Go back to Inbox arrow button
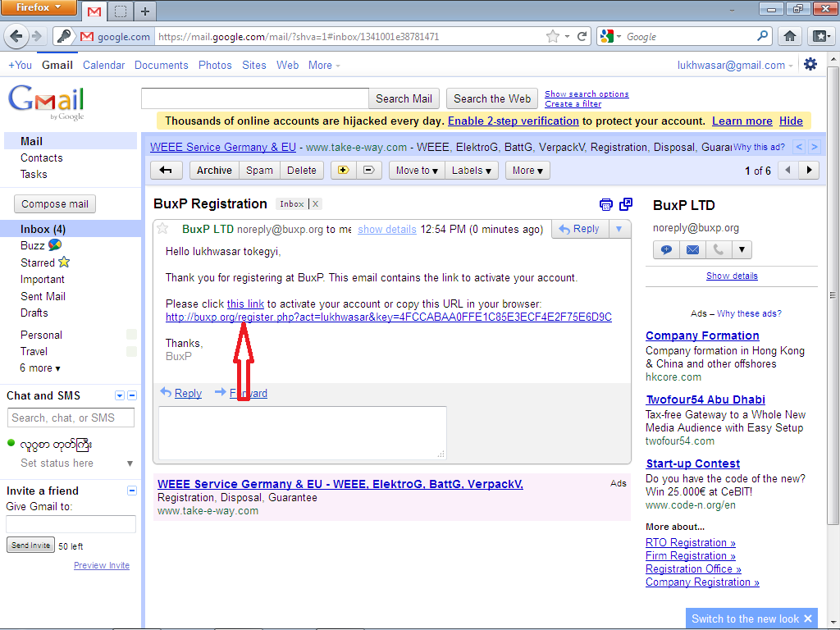 pos(166,171)
